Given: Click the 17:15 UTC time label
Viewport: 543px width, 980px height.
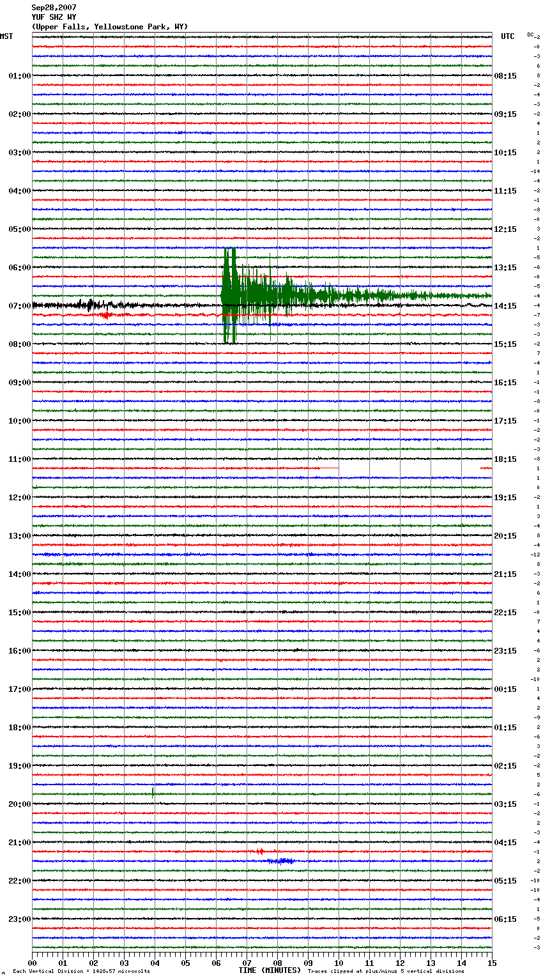Looking at the screenshot, I should point(505,421).
